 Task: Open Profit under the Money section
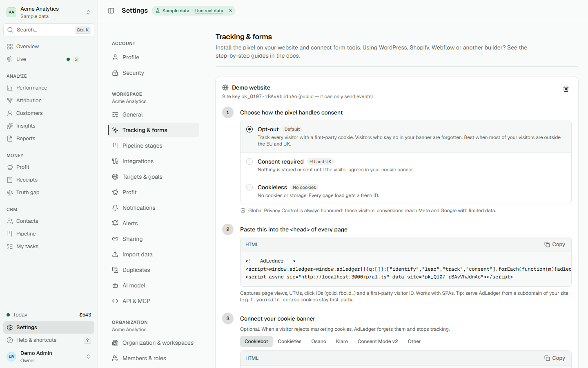click(x=49, y=167)
